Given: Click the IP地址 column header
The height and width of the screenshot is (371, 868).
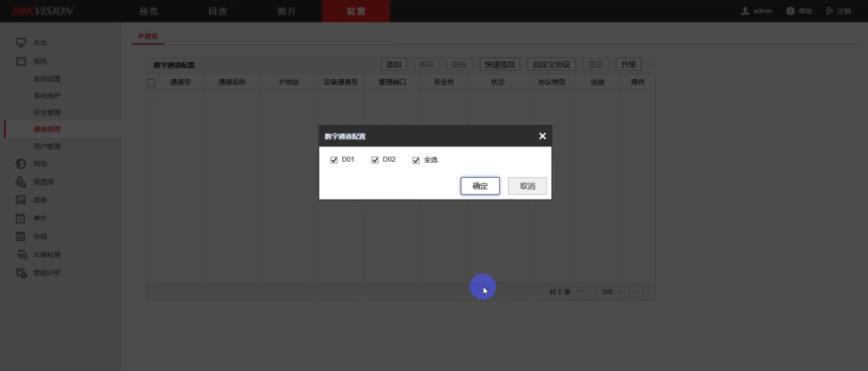Looking at the screenshot, I should click(289, 82).
